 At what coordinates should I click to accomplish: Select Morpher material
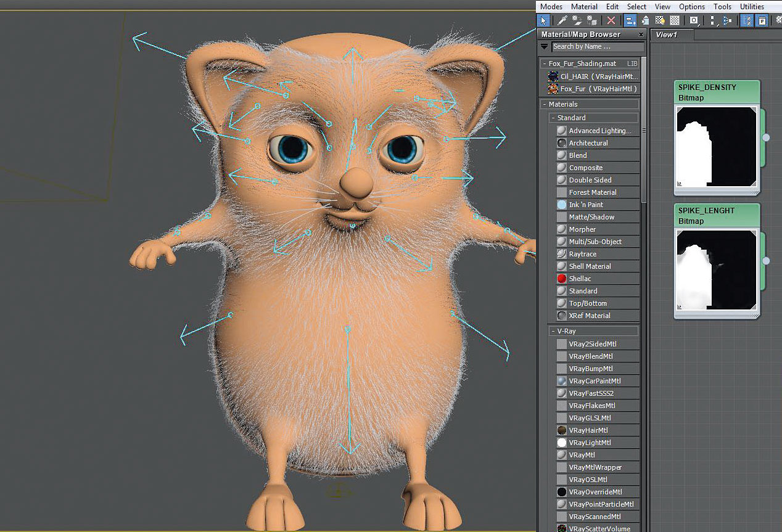click(x=597, y=229)
